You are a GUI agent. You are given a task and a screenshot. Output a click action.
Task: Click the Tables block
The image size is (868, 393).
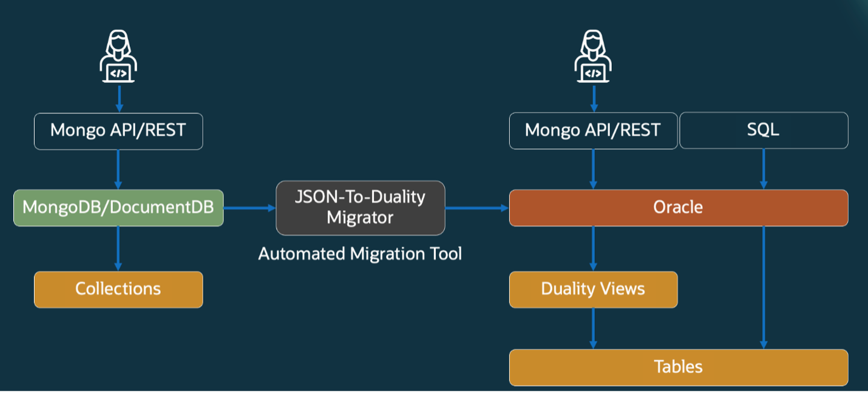(x=678, y=367)
